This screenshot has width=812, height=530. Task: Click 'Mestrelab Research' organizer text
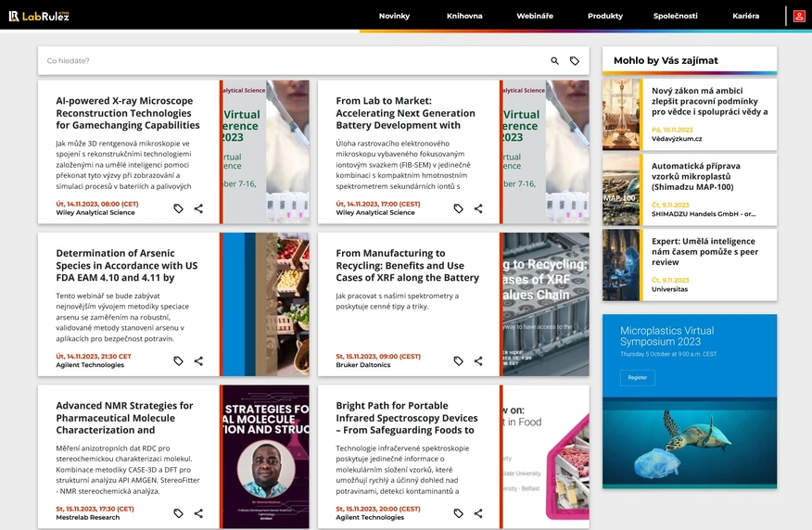tap(87, 518)
